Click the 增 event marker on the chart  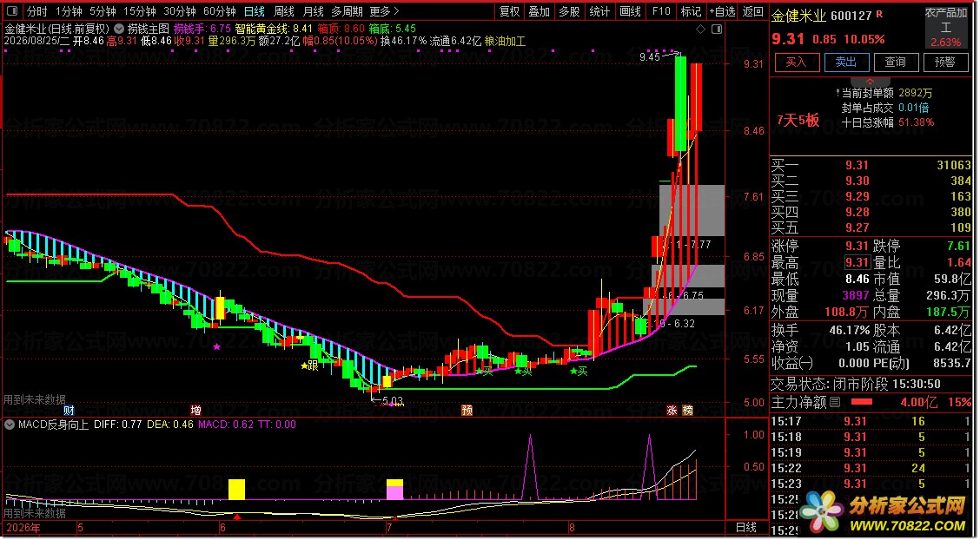click(x=195, y=410)
